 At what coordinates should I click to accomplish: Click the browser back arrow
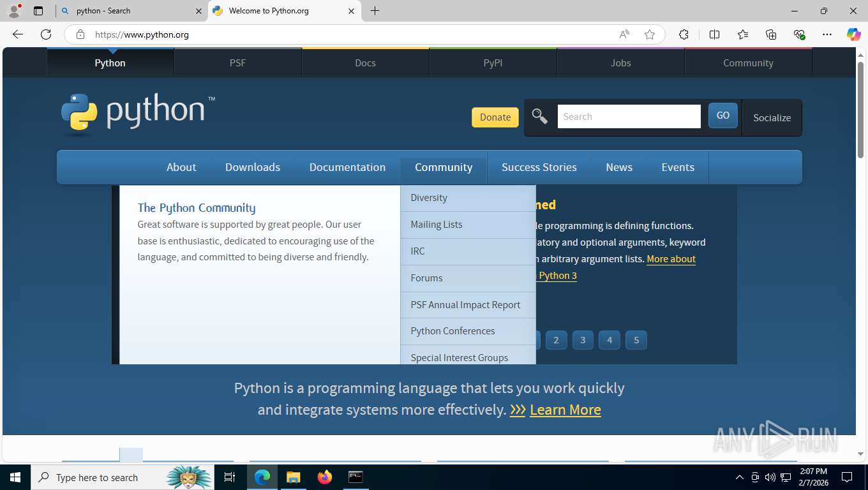(x=18, y=34)
